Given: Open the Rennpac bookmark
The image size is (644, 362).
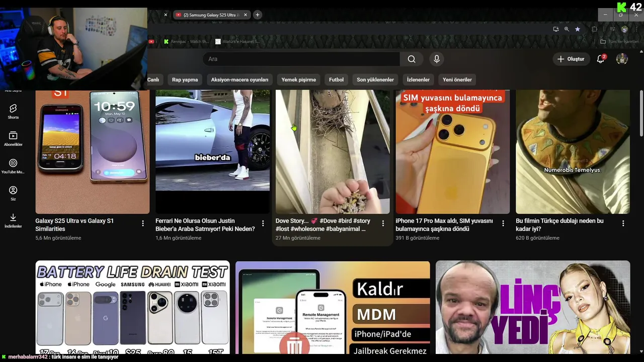Looking at the screenshot, I should tap(186, 41).
